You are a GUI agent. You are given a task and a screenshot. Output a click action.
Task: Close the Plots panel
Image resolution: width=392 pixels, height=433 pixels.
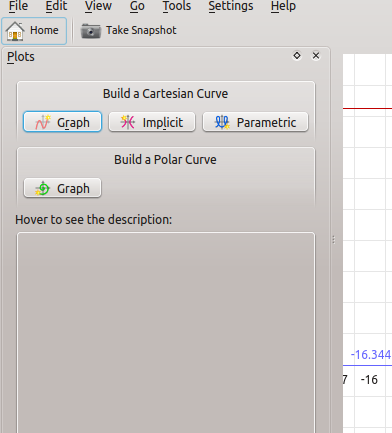click(316, 55)
